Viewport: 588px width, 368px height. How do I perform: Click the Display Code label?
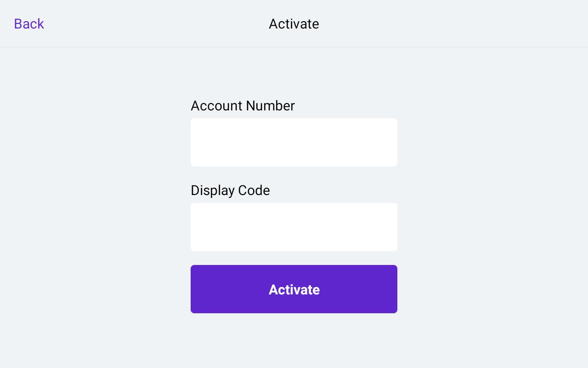click(230, 190)
